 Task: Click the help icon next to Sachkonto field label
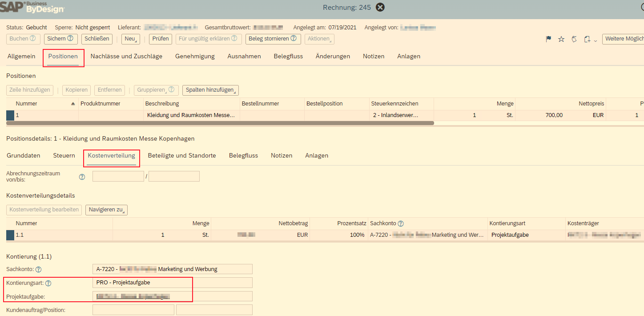click(x=39, y=269)
